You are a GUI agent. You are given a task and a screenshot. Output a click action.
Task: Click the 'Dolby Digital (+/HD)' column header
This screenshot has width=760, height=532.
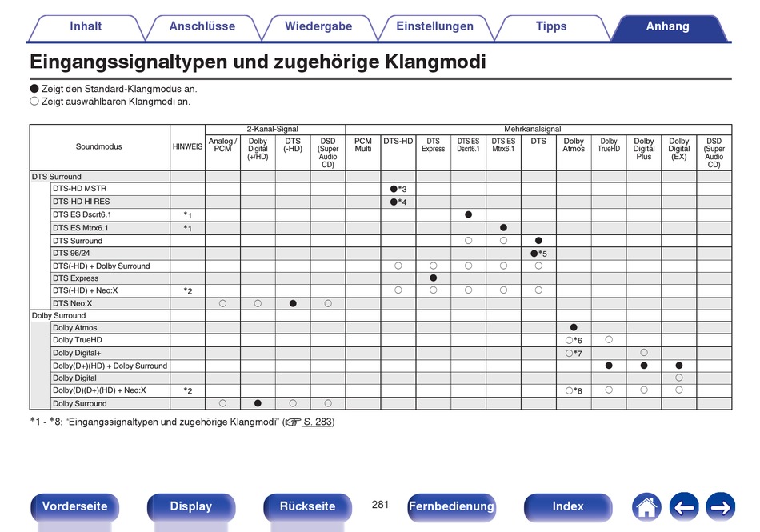pyautogui.click(x=258, y=149)
